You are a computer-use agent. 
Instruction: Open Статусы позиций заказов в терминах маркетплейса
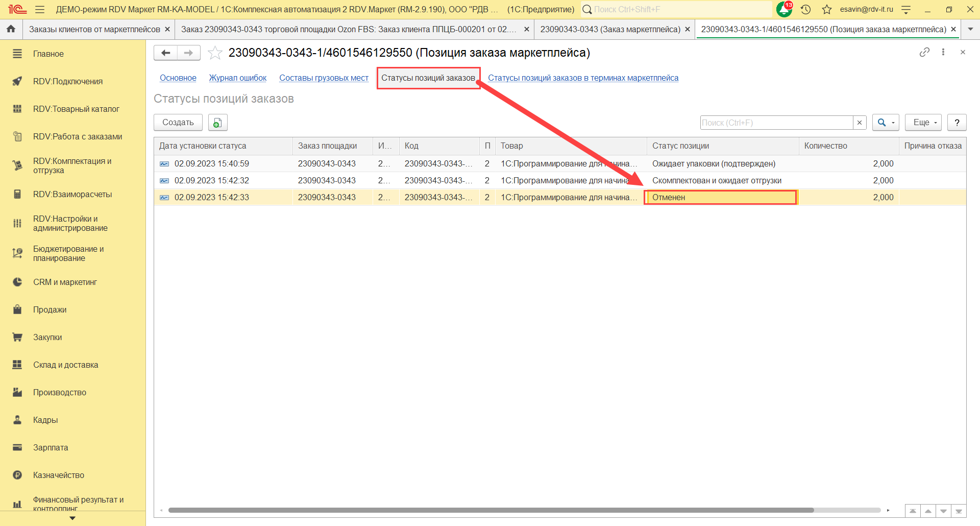[x=583, y=78]
